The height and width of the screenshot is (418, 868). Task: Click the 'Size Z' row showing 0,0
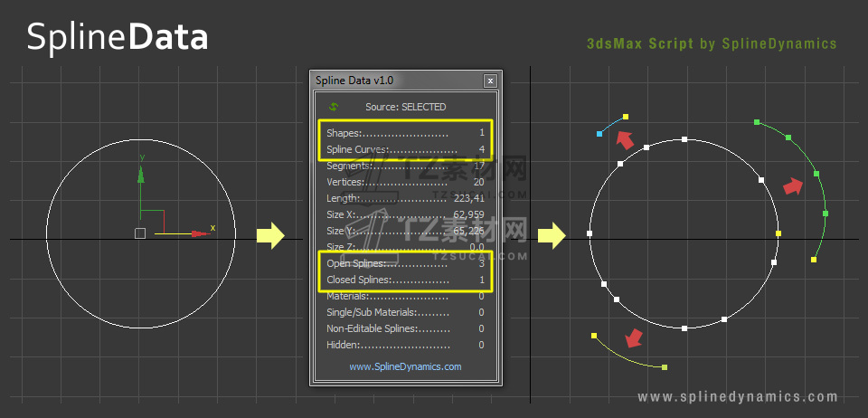(405, 247)
